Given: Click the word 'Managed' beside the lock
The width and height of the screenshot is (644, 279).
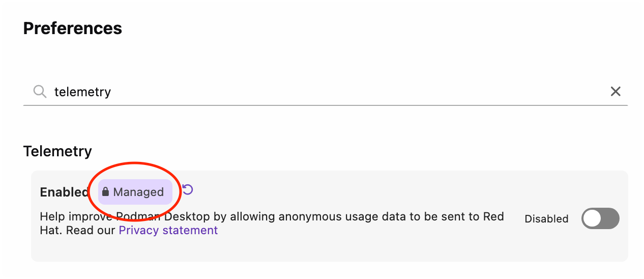Looking at the screenshot, I should click(138, 192).
